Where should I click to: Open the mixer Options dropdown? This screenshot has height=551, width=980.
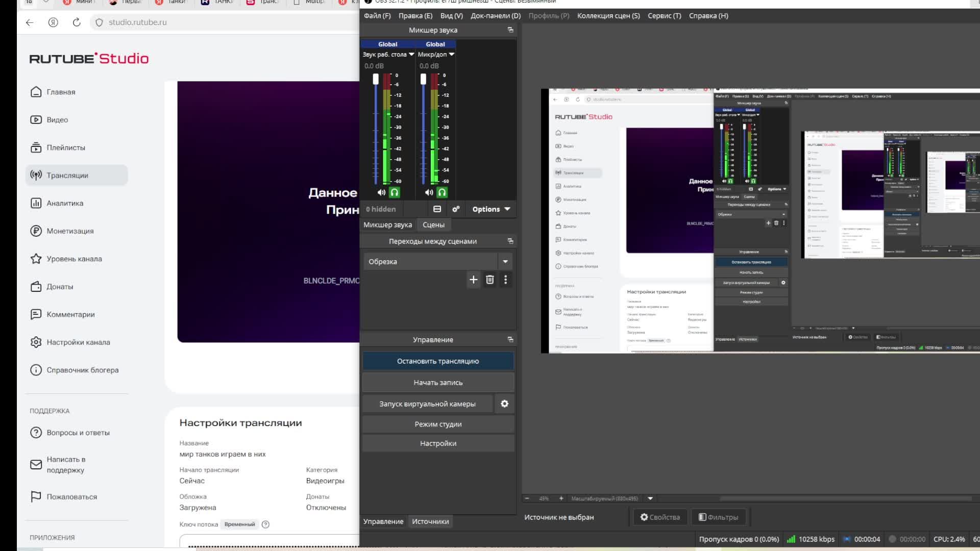tap(491, 209)
